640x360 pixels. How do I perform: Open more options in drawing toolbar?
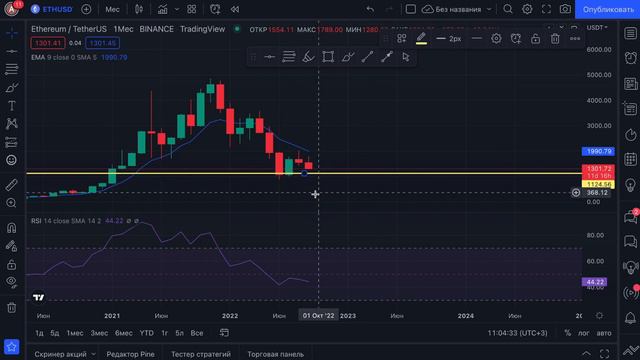pyautogui.click(x=575, y=38)
